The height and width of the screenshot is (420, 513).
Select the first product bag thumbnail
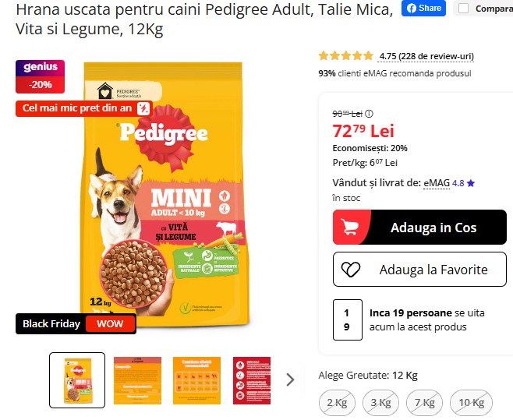click(x=77, y=380)
